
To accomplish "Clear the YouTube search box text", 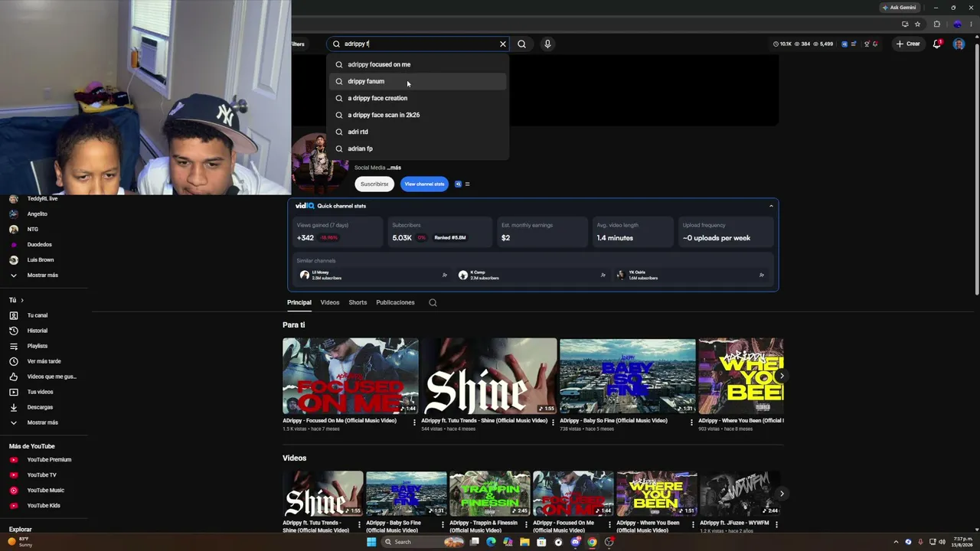I will pos(503,44).
